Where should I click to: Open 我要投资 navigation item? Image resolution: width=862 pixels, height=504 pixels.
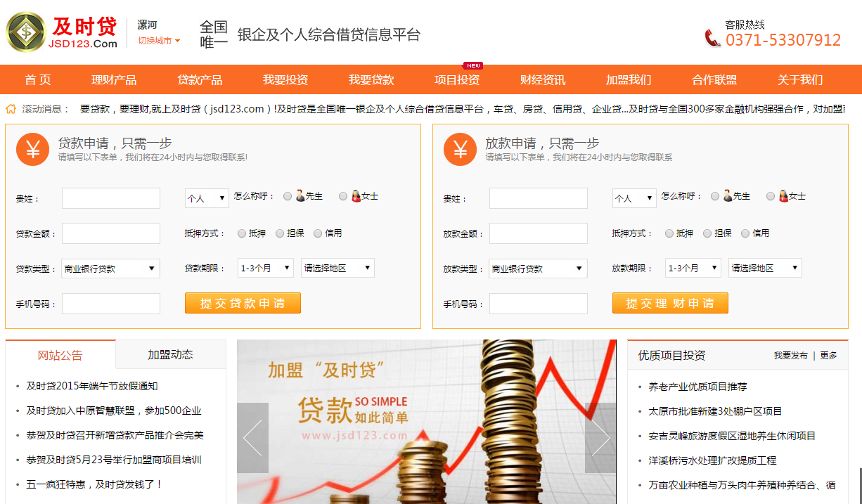tap(285, 79)
